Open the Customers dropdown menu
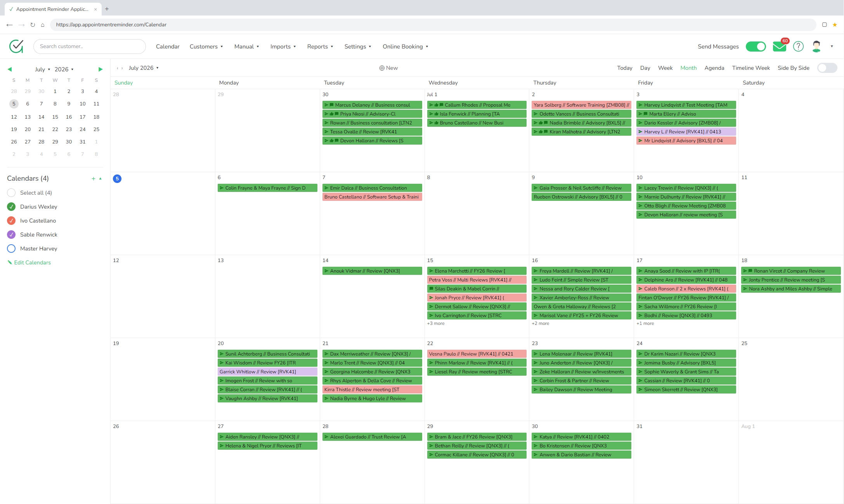The width and height of the screenshot is (844, 504). [x=206, y=47]
